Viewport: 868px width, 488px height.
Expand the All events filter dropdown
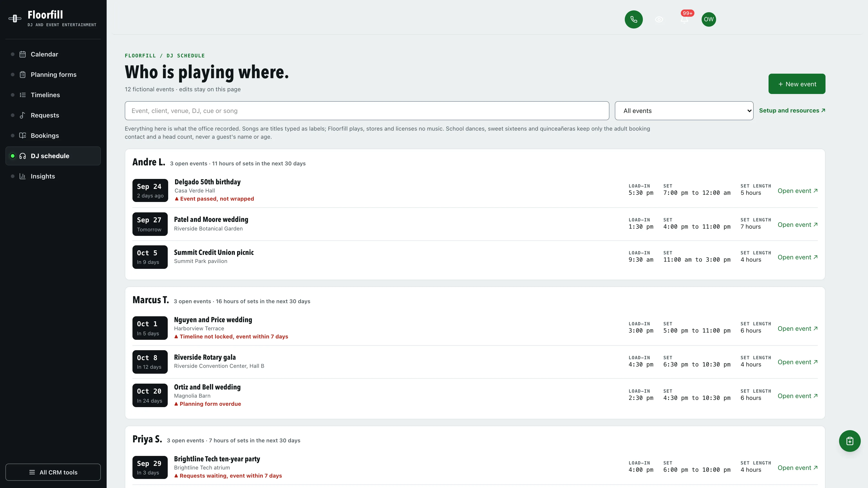click(x=684, y=111)
